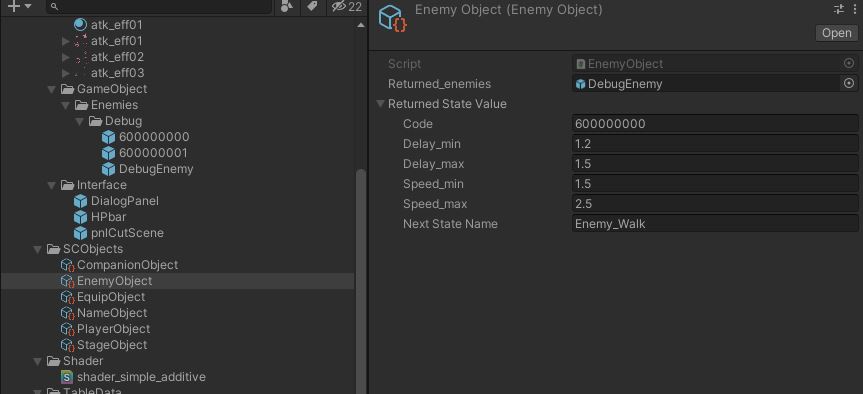863x394 pixels.
Task: Open the search by type filter icon
Action: click(287, 7)
